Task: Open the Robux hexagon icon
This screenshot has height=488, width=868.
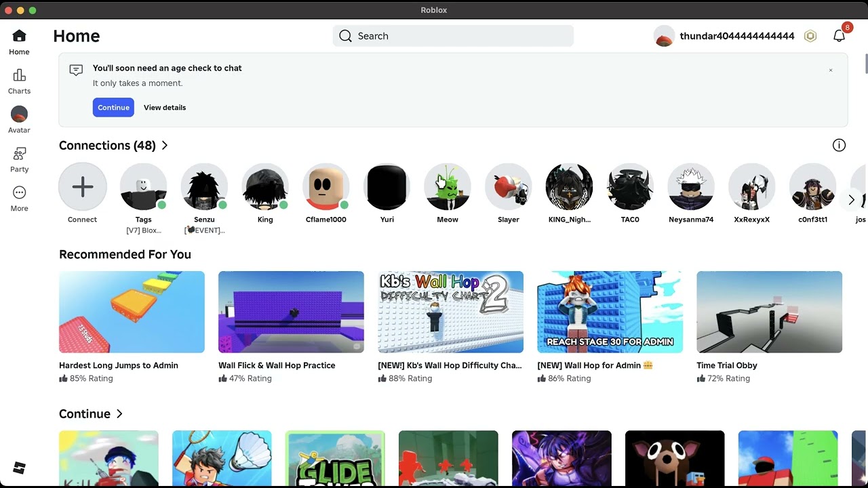Action: [x=810, y=36]
